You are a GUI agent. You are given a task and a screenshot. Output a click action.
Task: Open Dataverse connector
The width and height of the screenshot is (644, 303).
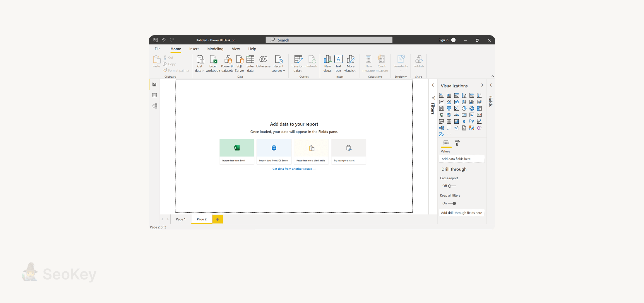tap(263, 62)
